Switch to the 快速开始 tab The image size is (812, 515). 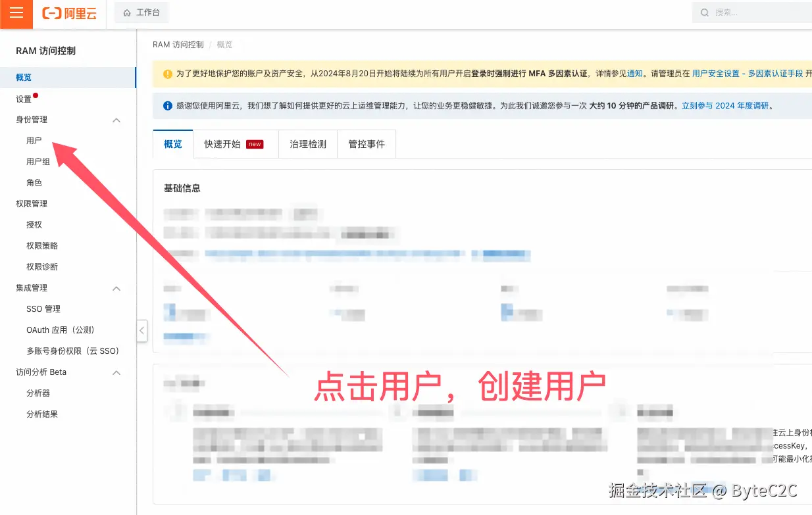click(236, 144)
